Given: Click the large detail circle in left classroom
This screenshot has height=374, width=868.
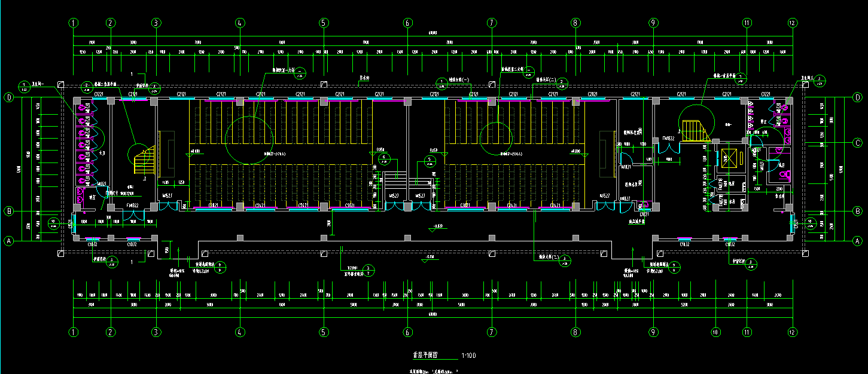Looking at the screenshot, I should click(248, 140).
